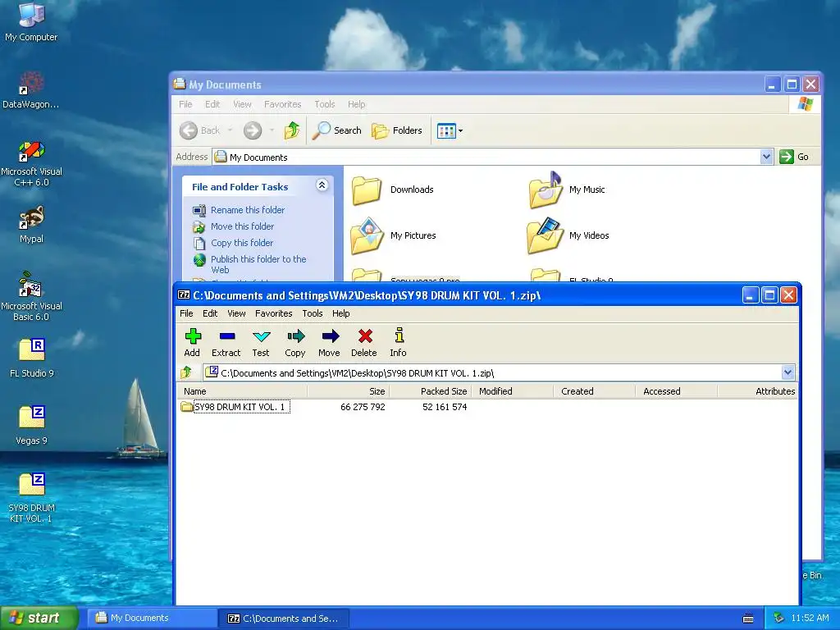Select the My Music folder
Screen dimensions: 840x630
coord(568,190)
